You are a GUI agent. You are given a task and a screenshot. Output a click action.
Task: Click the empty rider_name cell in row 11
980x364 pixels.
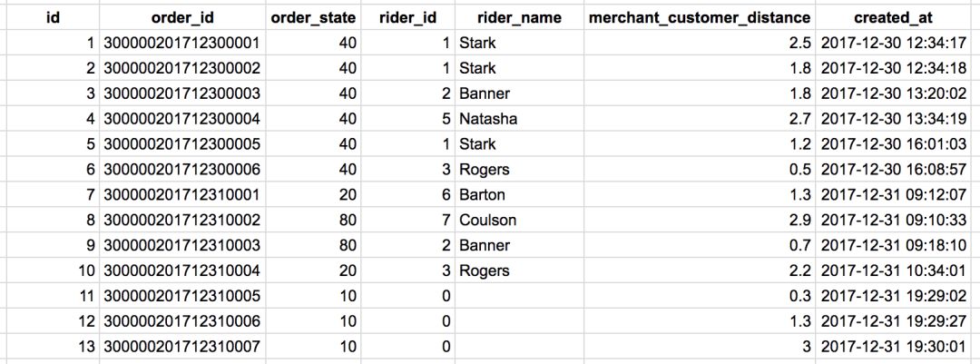(x=519, y=295)
